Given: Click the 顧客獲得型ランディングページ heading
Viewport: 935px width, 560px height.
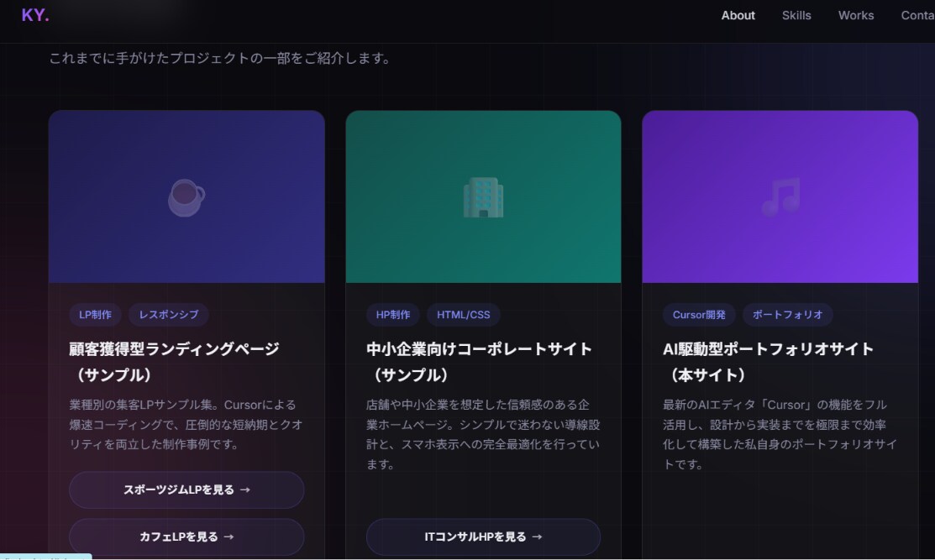Looking at the screenshot, I should click(x=174, y=362).
